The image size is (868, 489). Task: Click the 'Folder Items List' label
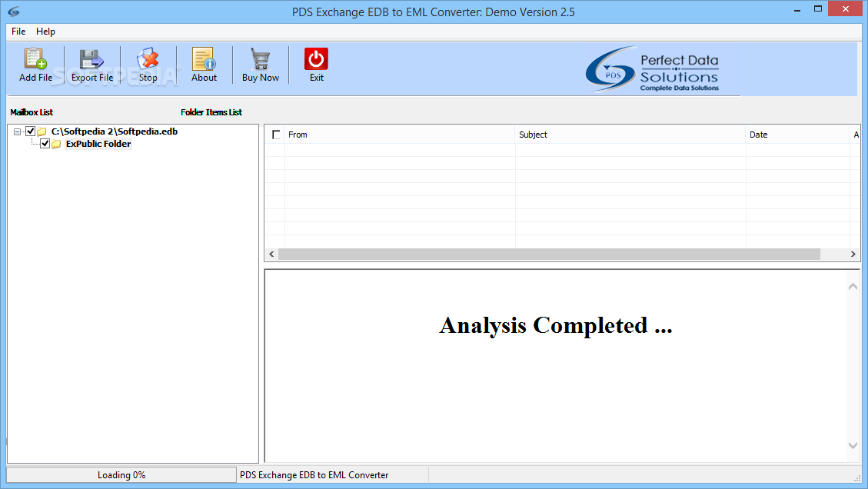point(211,112)
